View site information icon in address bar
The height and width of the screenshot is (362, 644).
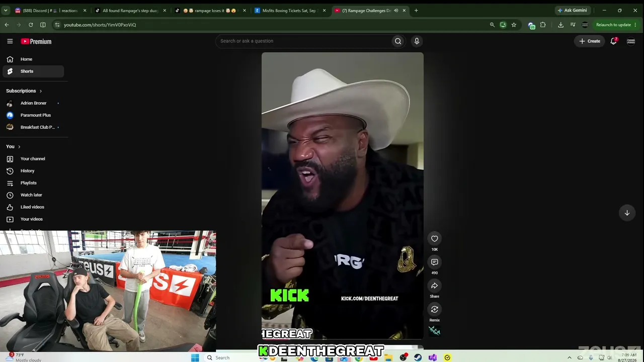click(x=57, y=25)
